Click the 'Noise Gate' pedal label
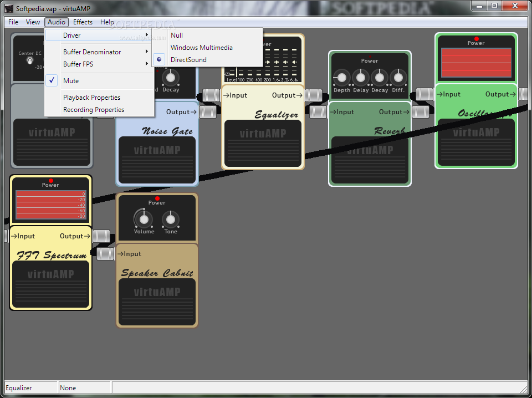Image resolution: width=532 pixels, height=398 pixels. pyautogui.click(x=167, y=131)
